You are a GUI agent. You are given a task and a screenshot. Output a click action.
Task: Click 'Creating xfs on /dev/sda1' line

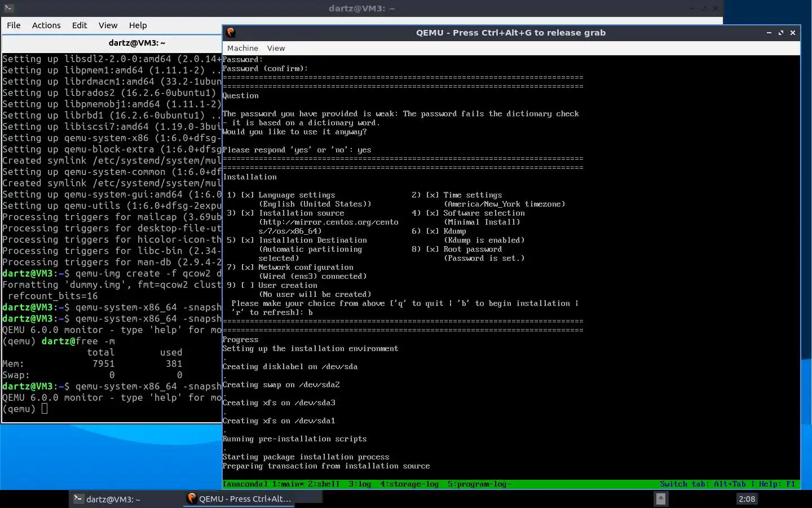(x=279, y=421)
